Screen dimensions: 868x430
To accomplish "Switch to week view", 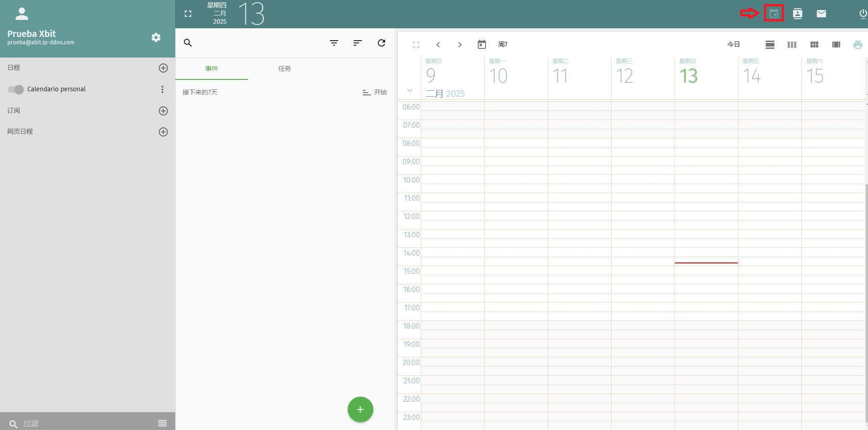I will pos(792,45).
